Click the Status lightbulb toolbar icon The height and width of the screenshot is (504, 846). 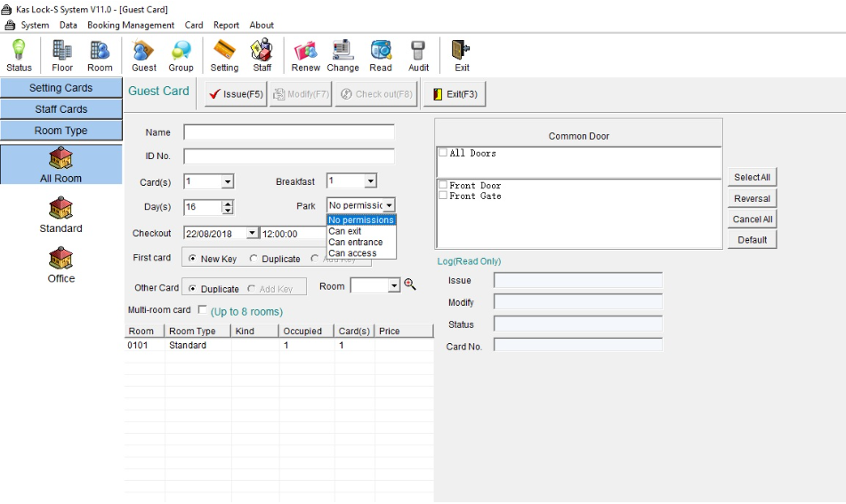(19, 55)
